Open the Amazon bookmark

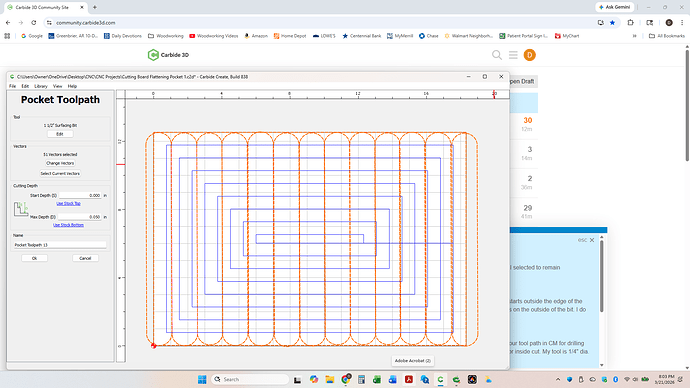(x=256, y=36)
